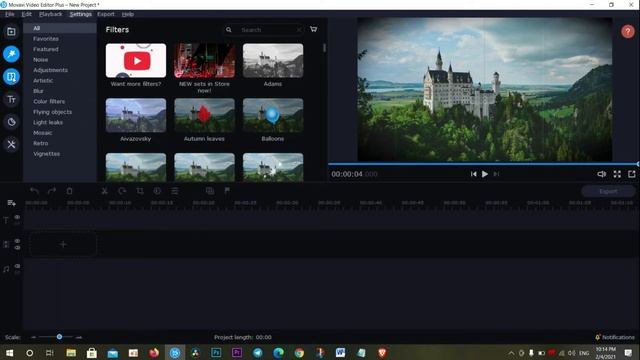Toggle video track visibility eye
Image resolution: width=640 pixels, height=360 pixels.
pyautogui.click(x=17, y=241)
